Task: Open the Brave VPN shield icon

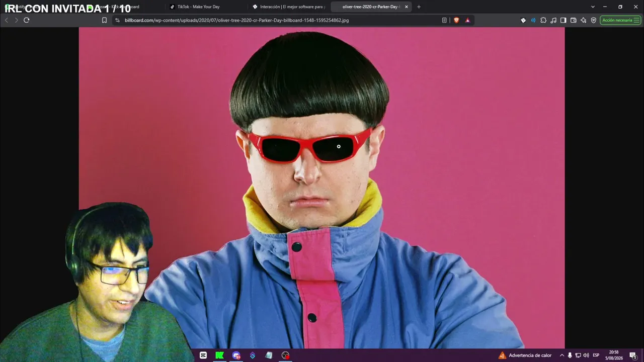Action: point(594,20)
